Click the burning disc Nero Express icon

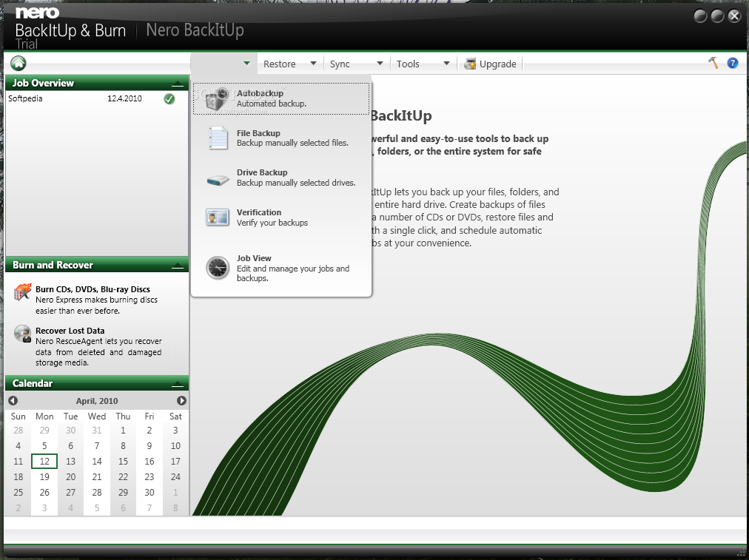[22, 291]
